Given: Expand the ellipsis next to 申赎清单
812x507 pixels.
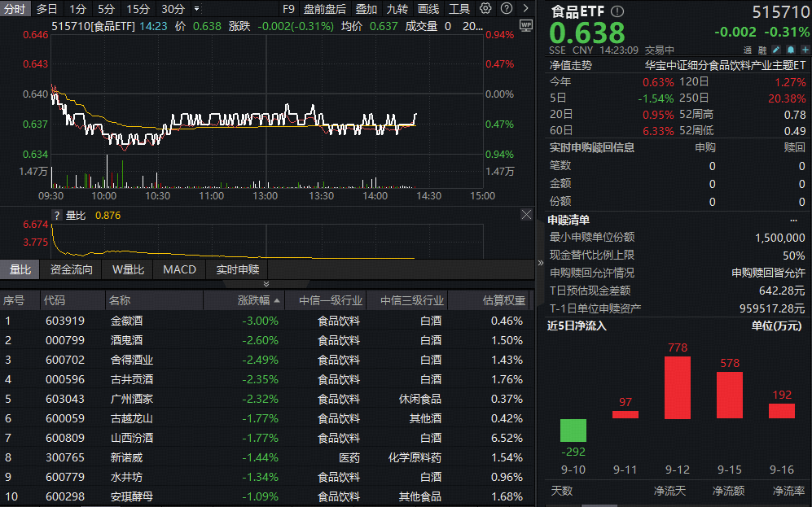Looking at the screenshot, I should (796, 219).
